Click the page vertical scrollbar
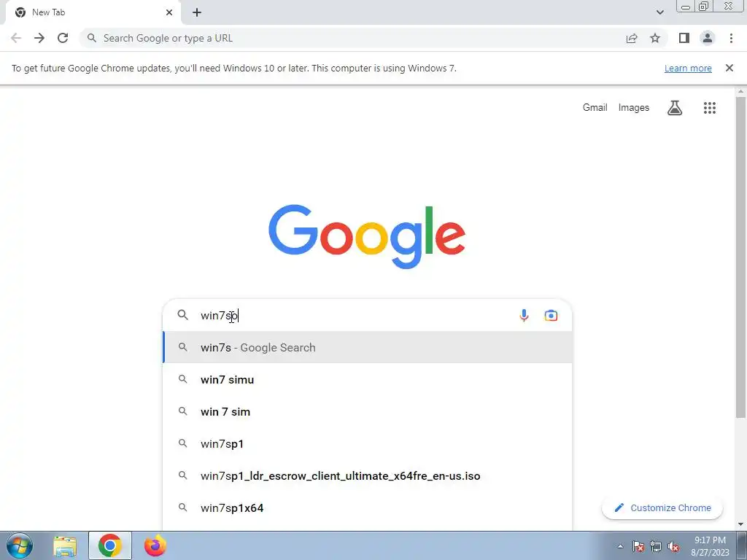Viewport: 747px width, 560px height. point(740,257)
